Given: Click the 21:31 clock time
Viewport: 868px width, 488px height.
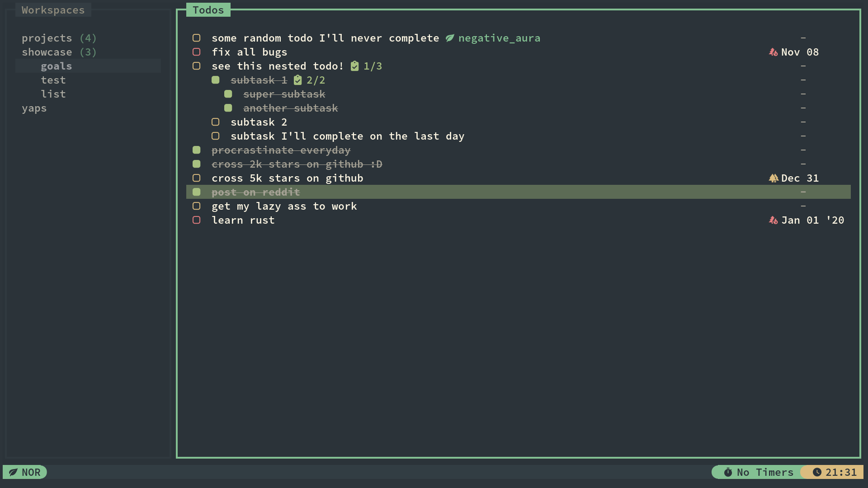Looking at the screenshot, I should click(x=841, y=472).
